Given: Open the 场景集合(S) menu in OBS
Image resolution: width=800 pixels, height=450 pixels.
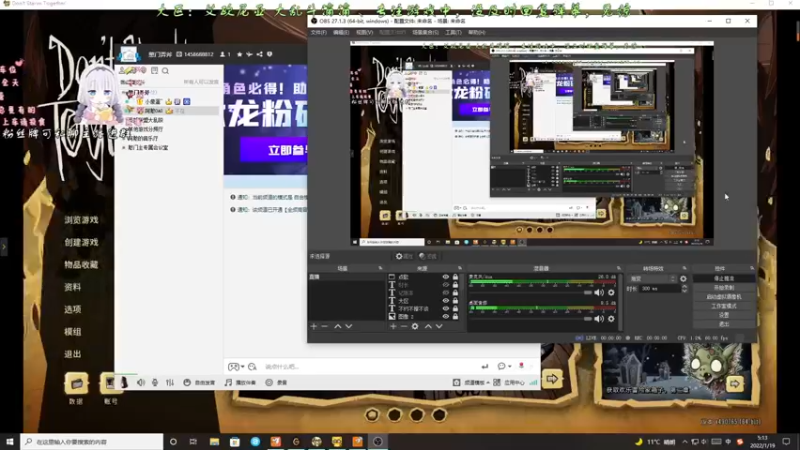Looking at the screenshot, I should (426, 32).
